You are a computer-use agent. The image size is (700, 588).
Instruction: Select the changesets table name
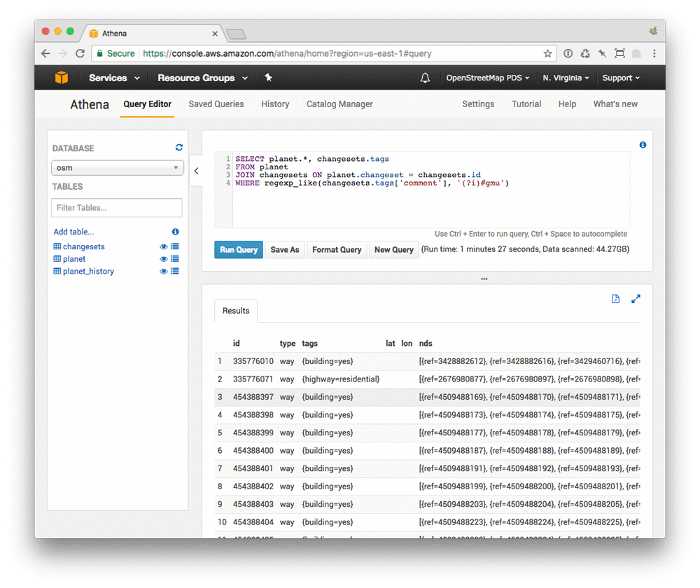[83, 246]
